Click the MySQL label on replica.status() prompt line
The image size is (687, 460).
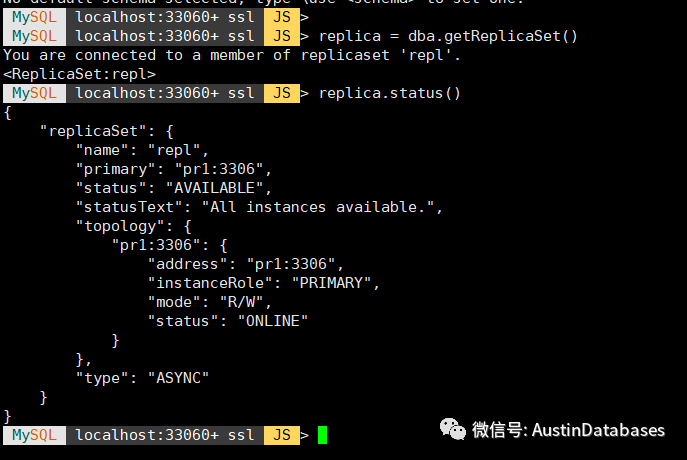(34, 93)
